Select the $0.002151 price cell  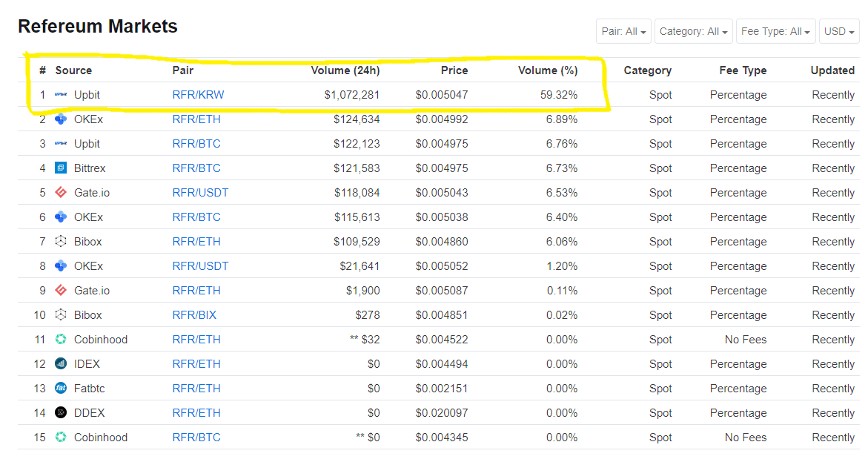click(442, 389)
